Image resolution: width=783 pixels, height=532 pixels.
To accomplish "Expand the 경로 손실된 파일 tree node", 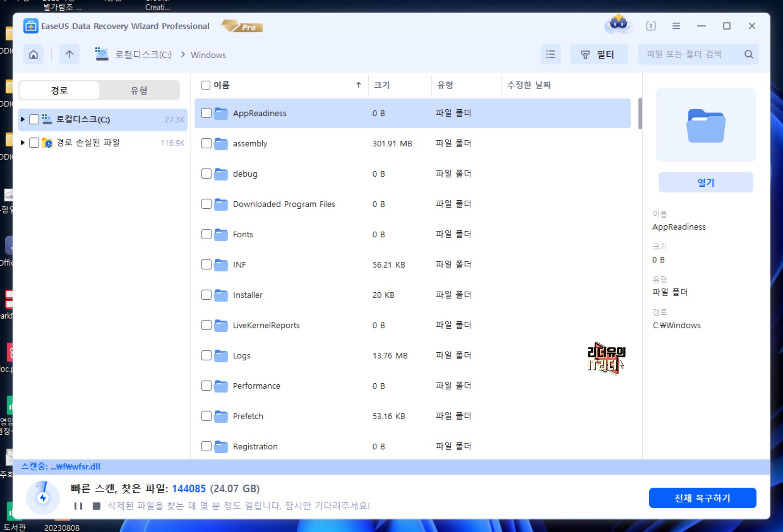I will pyautogui.click(x=22, y=143).
